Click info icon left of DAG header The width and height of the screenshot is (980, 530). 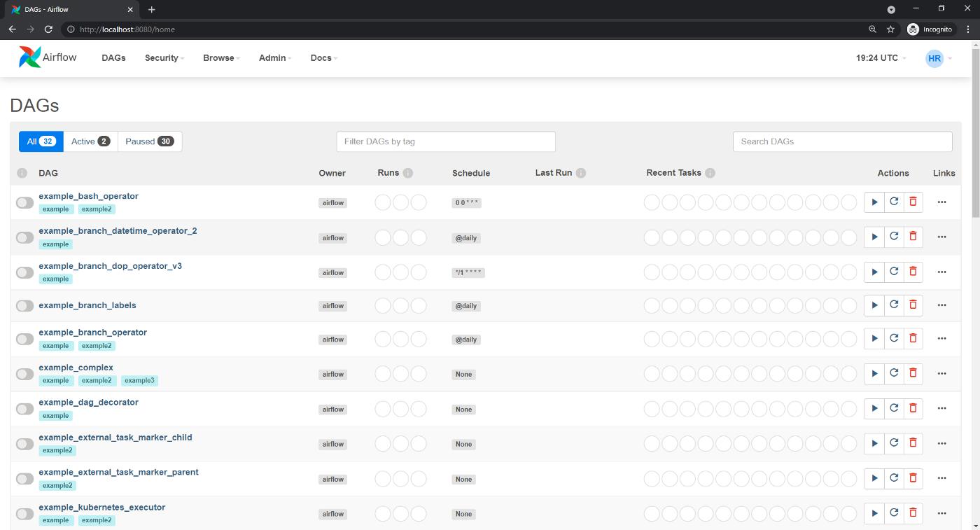point(22,173)
